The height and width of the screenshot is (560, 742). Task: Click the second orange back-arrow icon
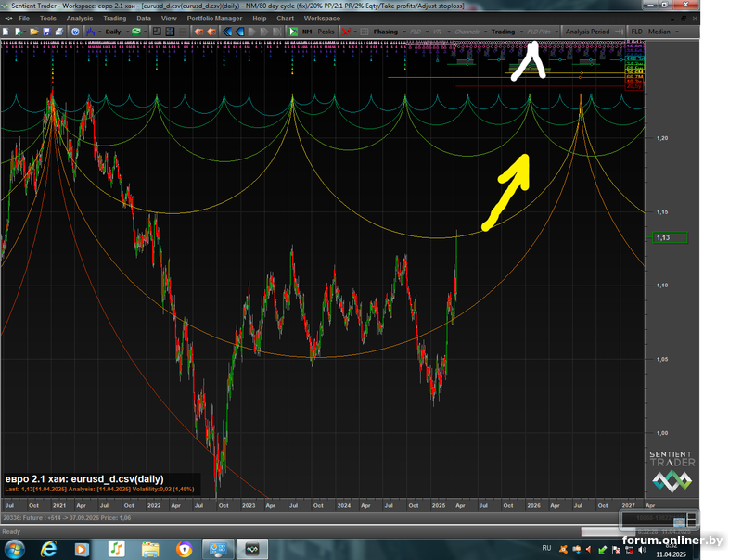(x=211, y=32)
